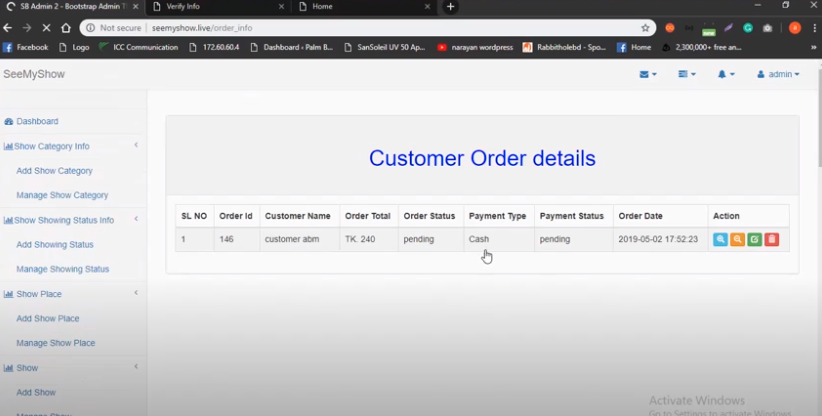Collapse the Show Category Info section

(x=136, y=146)
